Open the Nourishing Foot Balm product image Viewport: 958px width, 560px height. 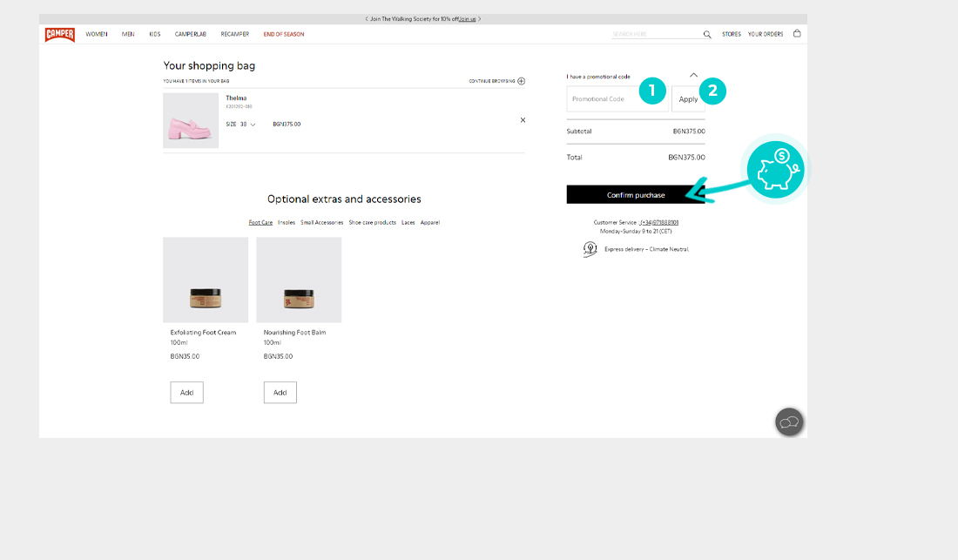point(299,280)
